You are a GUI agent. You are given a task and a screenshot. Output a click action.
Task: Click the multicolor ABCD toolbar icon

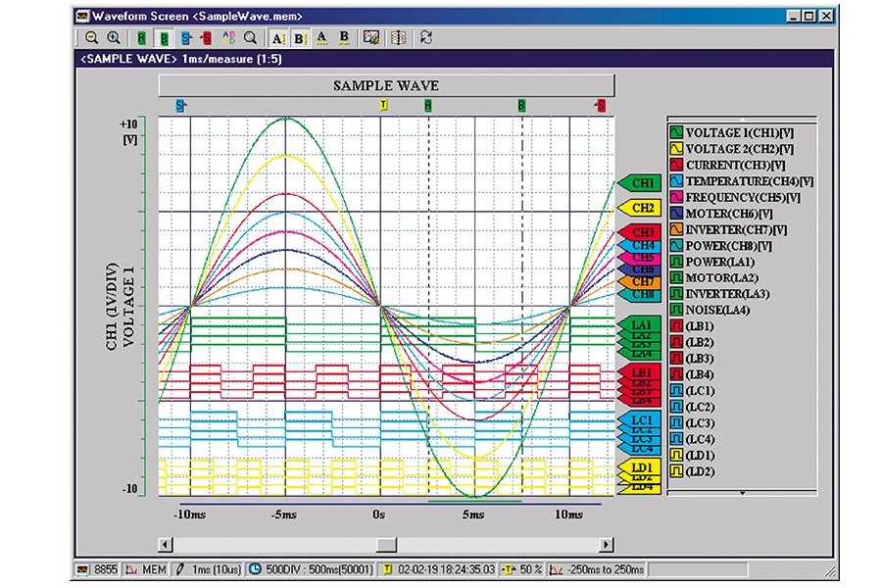pyautogui.click(x=228, y=37)
